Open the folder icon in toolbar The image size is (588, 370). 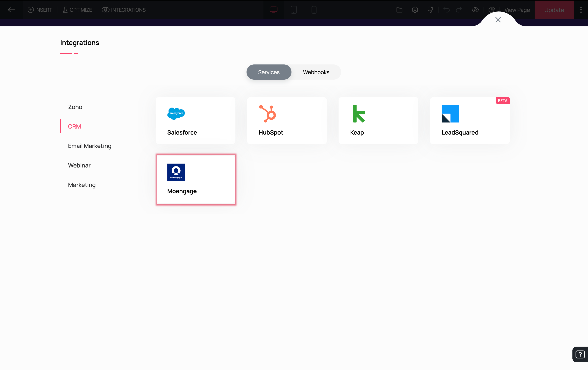coord(399,10)
